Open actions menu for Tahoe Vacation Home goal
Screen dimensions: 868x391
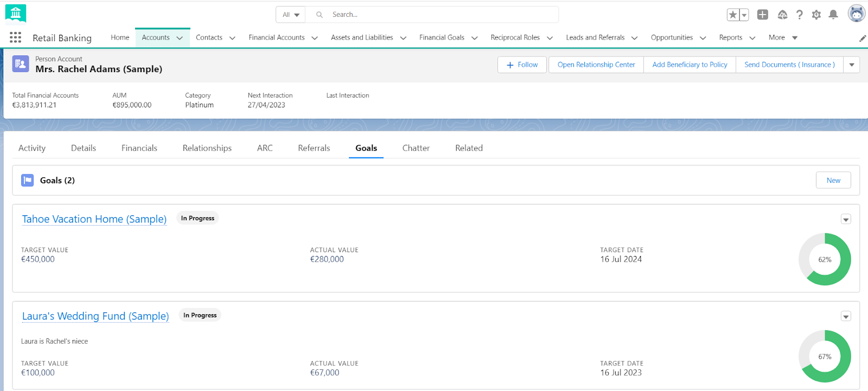(846, 219)
